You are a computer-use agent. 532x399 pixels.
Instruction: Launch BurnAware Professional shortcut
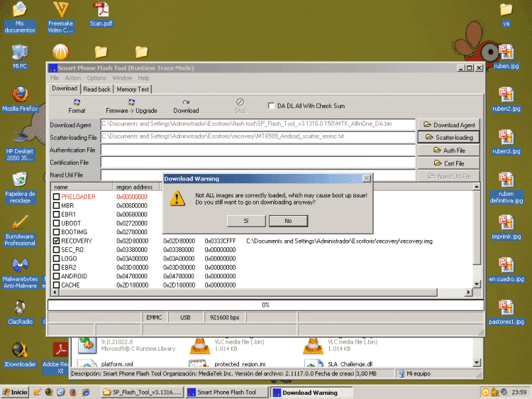click(x=20, y=231)
